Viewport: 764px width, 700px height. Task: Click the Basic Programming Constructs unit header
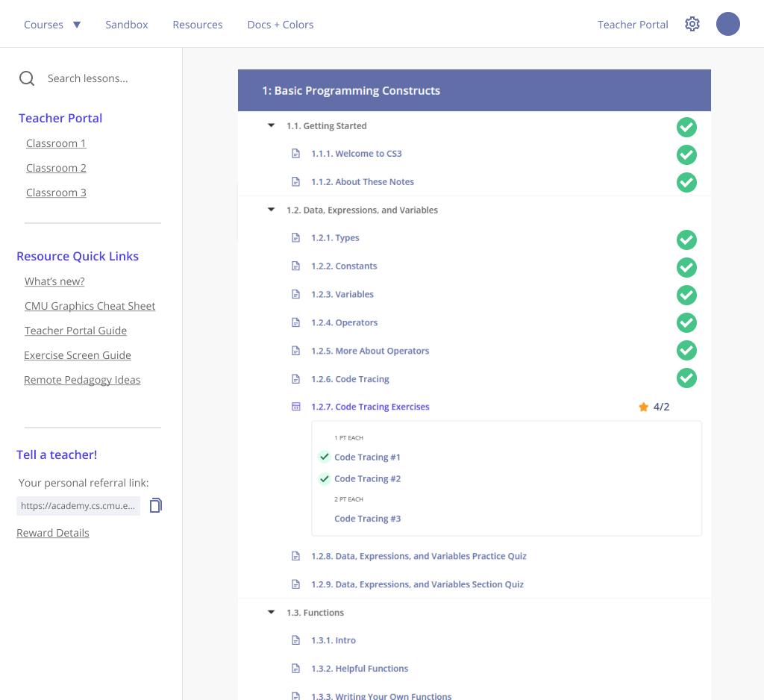[x=474, y=90]
